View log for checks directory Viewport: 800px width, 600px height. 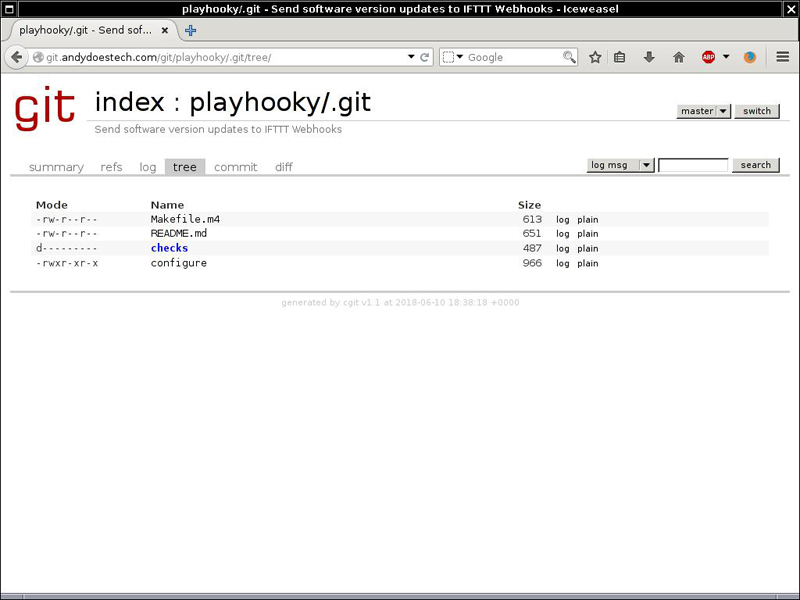(x=562, y=248)
